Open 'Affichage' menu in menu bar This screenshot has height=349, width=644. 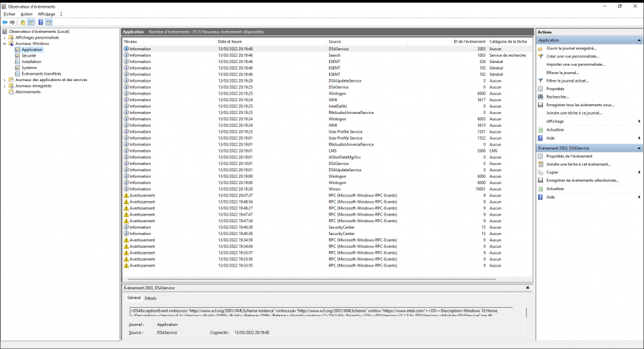(46, 14)
